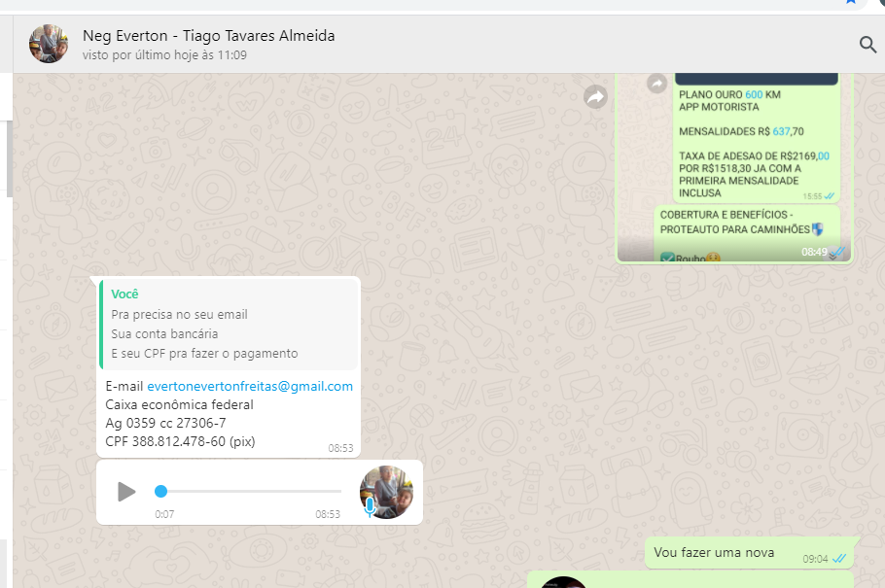Open the contact profile picture in header
The image size is (885, 588).
(49, 44)
